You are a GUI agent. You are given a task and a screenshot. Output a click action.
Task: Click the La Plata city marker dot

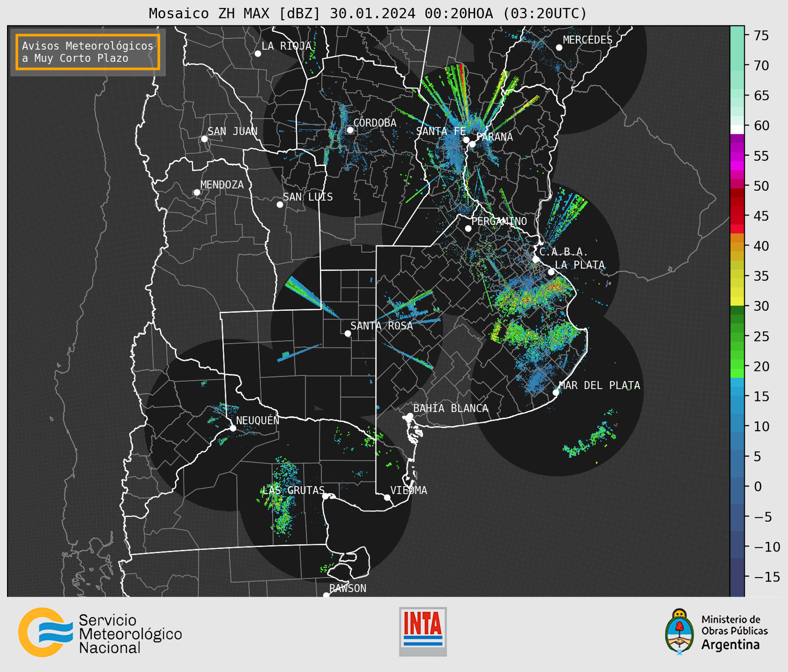tap(551, 272)
